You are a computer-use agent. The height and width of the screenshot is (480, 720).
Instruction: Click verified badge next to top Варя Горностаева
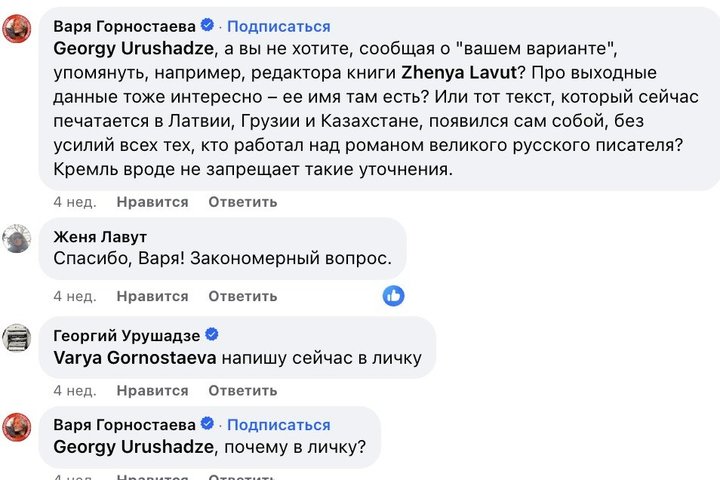207,26
